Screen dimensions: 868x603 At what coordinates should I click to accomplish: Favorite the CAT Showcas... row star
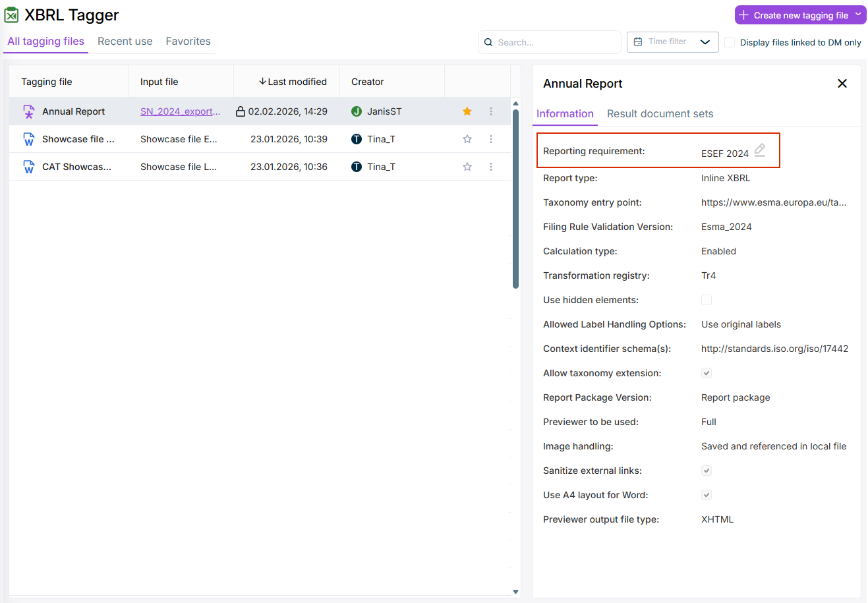coord(467,167)
